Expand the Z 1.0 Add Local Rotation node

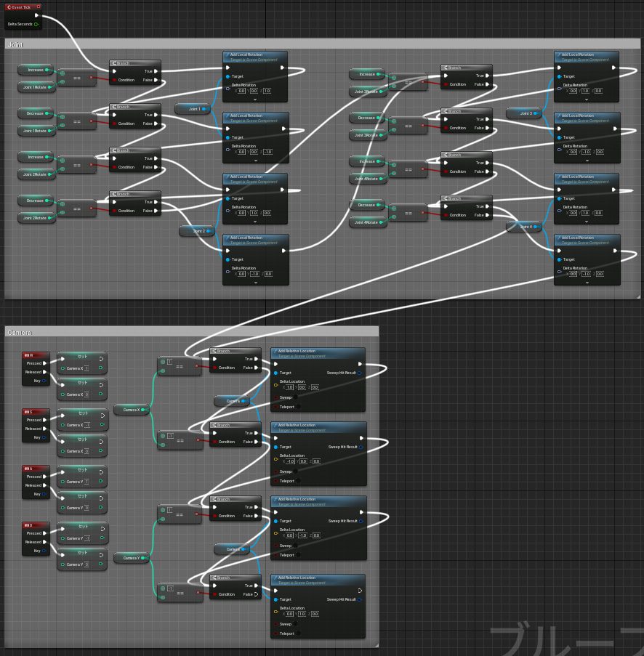click(x=255, y=100)
